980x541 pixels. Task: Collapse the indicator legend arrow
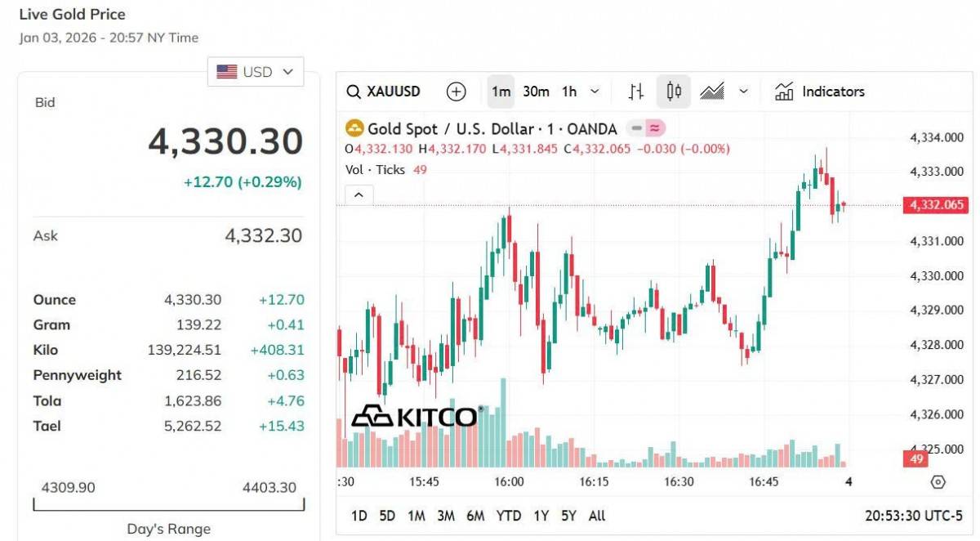pos(359,195)
